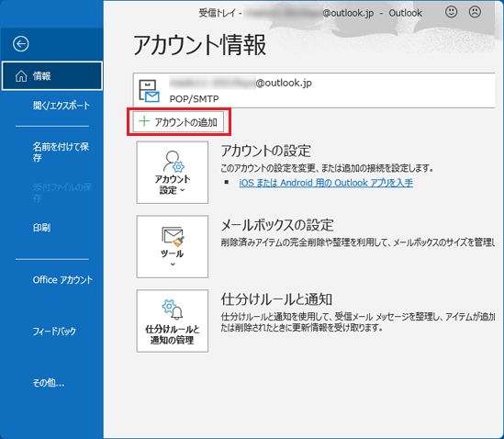Click the gear and bell icon
The width and height of the screenshot is (504, 439).
coord(173,310)
